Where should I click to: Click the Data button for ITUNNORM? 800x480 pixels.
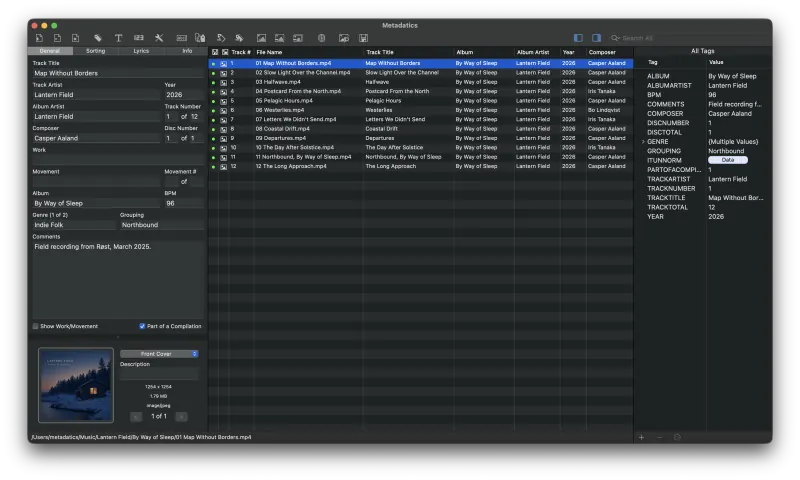728,160
